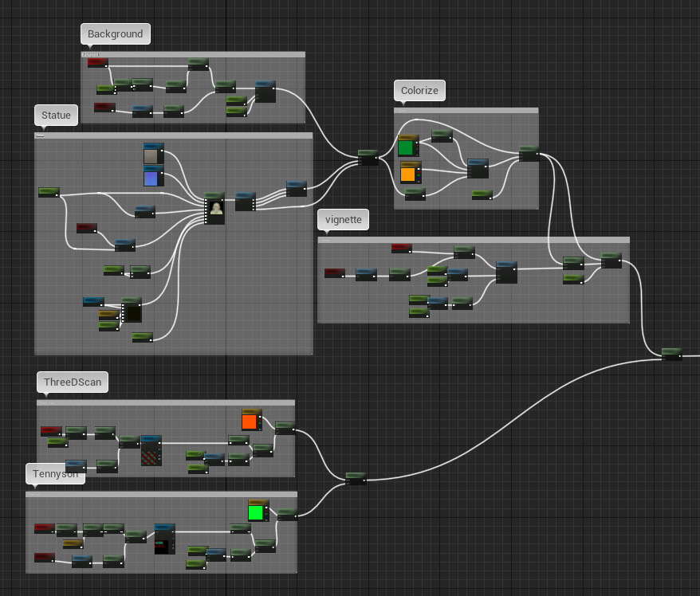
Task: Select Tennyson comment box by its title bar
Action: pyautogui.click(x=161, y=494)
